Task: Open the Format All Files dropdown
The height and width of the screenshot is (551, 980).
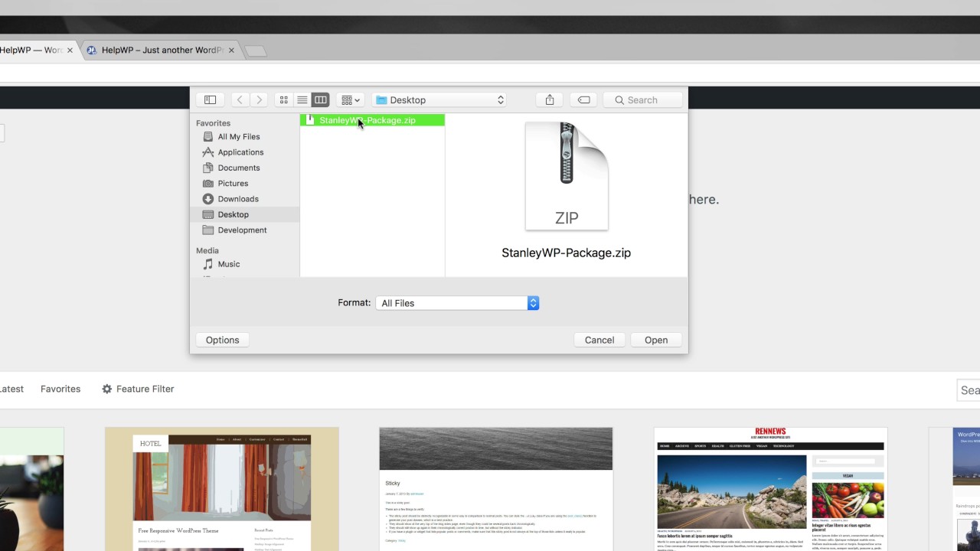Action: click(x=457, y=303)
